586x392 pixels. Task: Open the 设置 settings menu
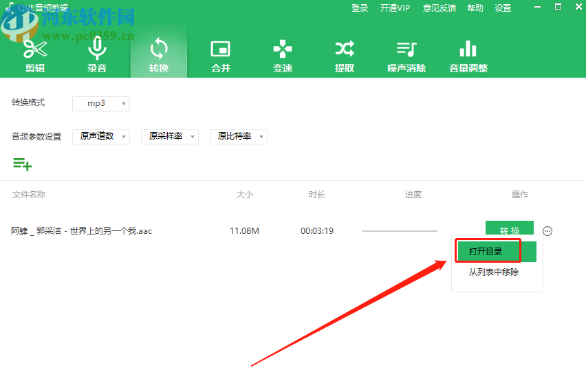[x=503, y=8]
